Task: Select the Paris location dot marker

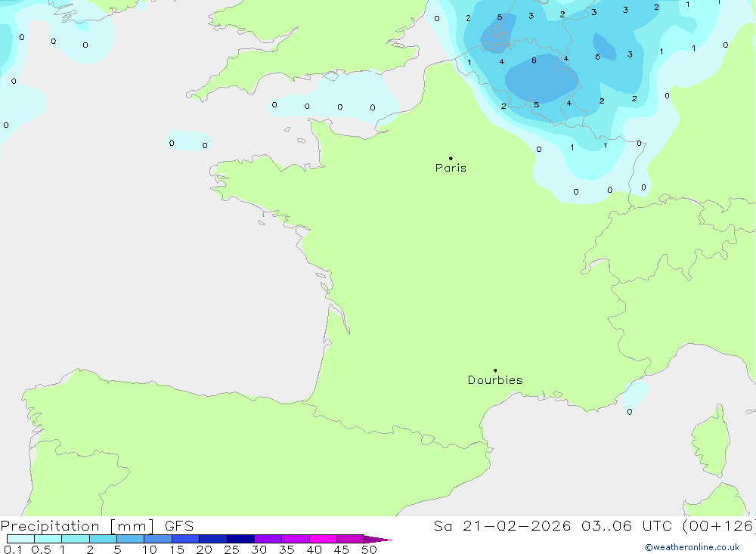Action: [x=451, y=158]
